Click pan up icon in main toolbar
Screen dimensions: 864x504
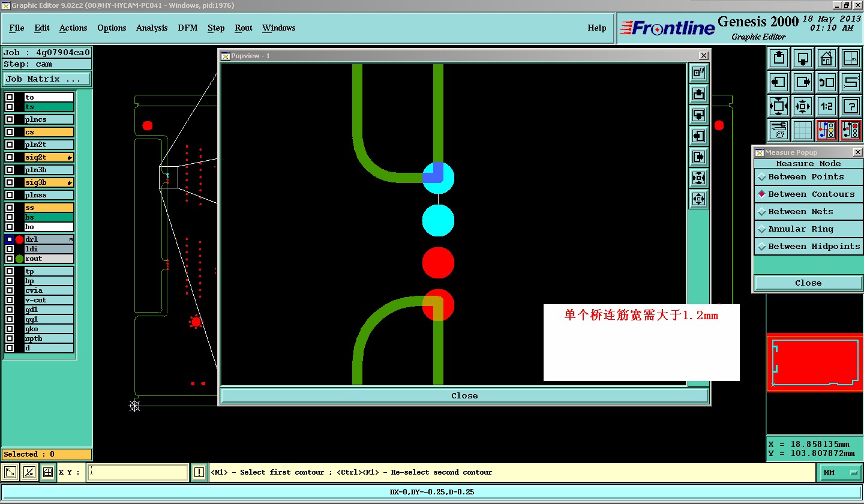coord(779,58)
